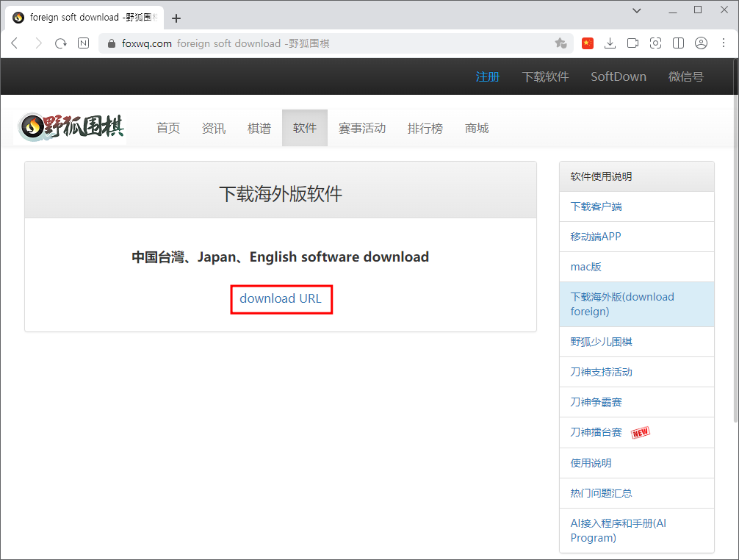Open the downloads icon in toolbar
The width and height of the screenshot is (739, 560).
pos(610,43)
